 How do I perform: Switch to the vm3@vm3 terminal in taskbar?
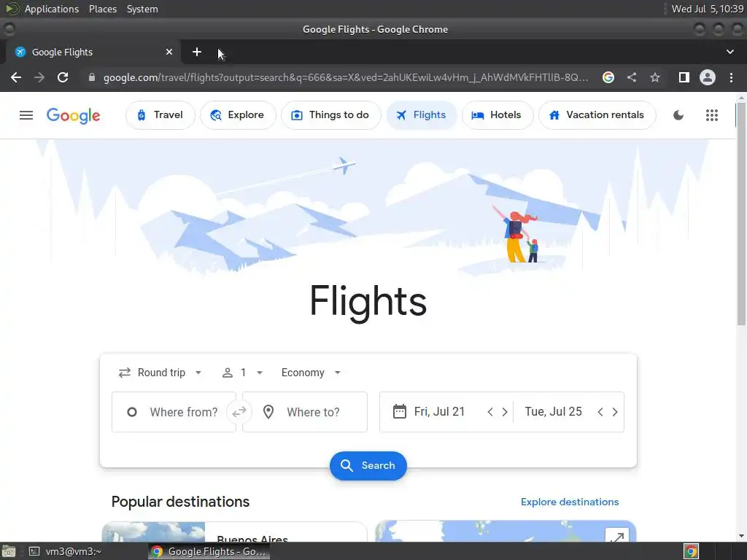65,551
